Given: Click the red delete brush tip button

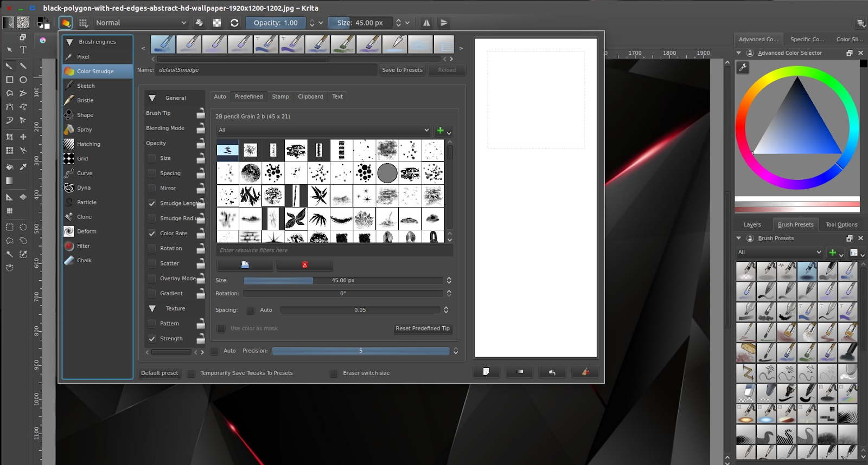Looking at the screenshot, I should click(304, 265).
